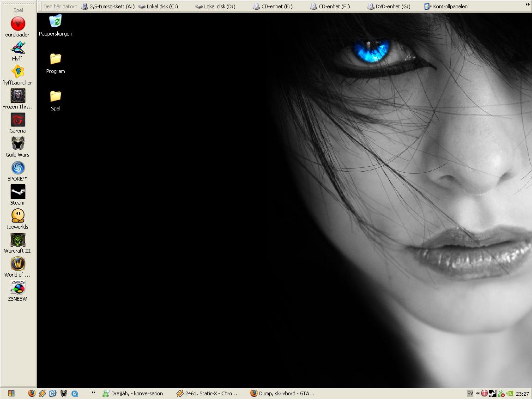Expand hidden system tray icons arrow

[x=478, y=393]
